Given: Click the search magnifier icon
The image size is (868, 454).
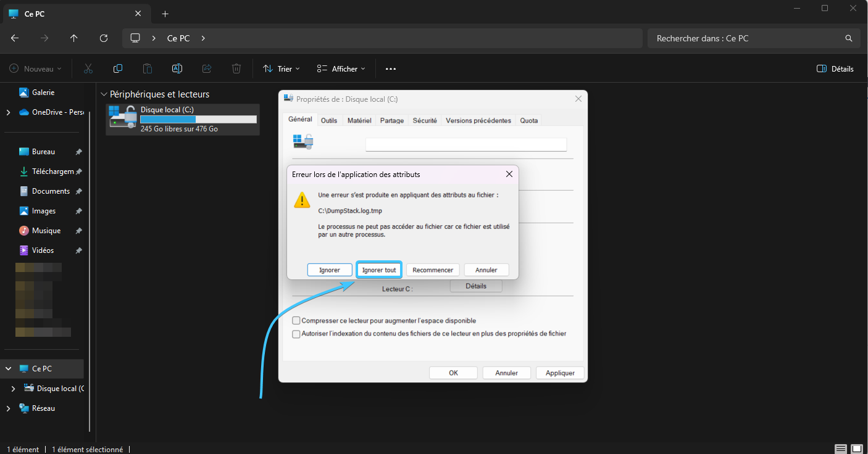Looking at the screenshot, I should 849,38.
